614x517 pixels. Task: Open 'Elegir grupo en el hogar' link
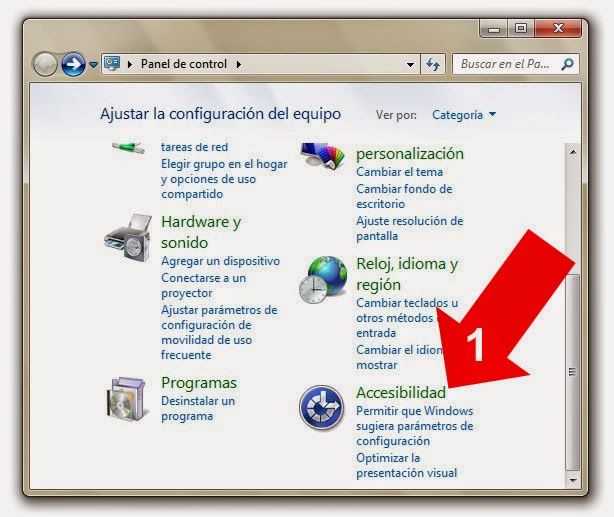point(224,179)
